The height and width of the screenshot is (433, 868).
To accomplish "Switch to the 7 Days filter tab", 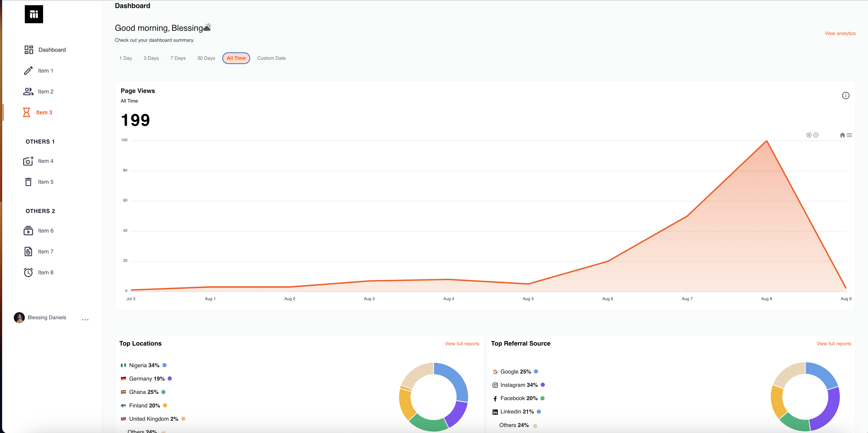I will click(x=178, y=58).
